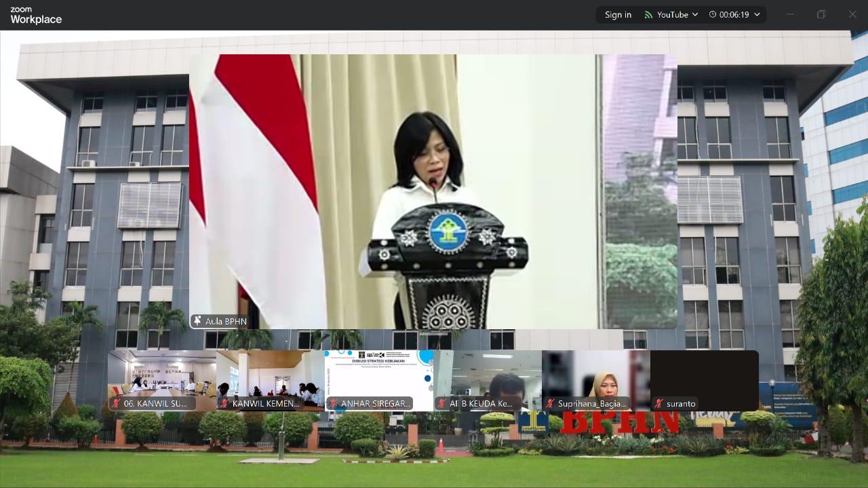Image resolution: width=868 pixels, height=488 pixels.
Task: Click the YouTube live stream icon
Action: [x=648, y=15]
